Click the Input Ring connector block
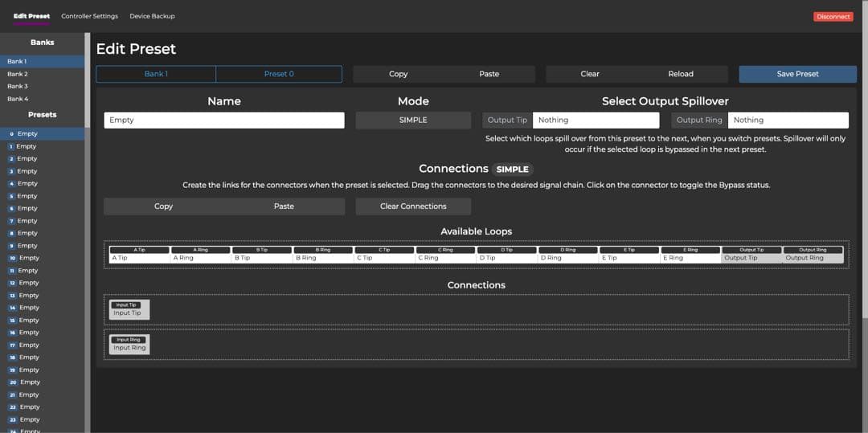 (129, 344)
